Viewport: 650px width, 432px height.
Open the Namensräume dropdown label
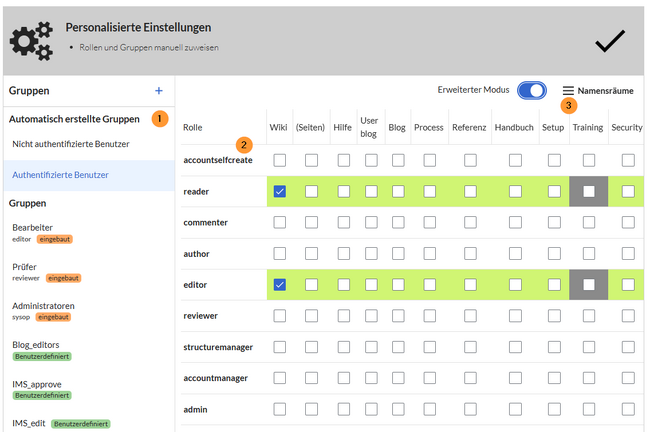click(605, 91)
